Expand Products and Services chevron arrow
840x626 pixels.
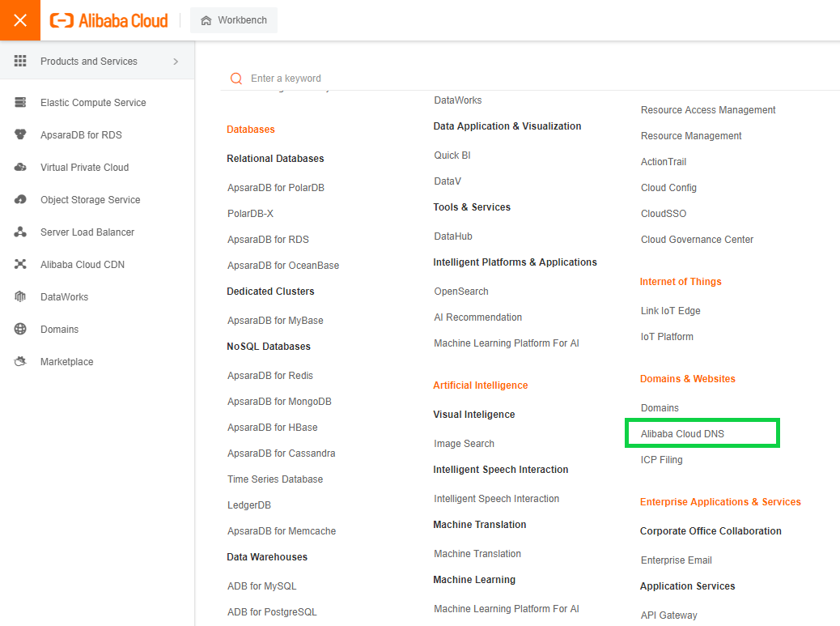point(176,62)
